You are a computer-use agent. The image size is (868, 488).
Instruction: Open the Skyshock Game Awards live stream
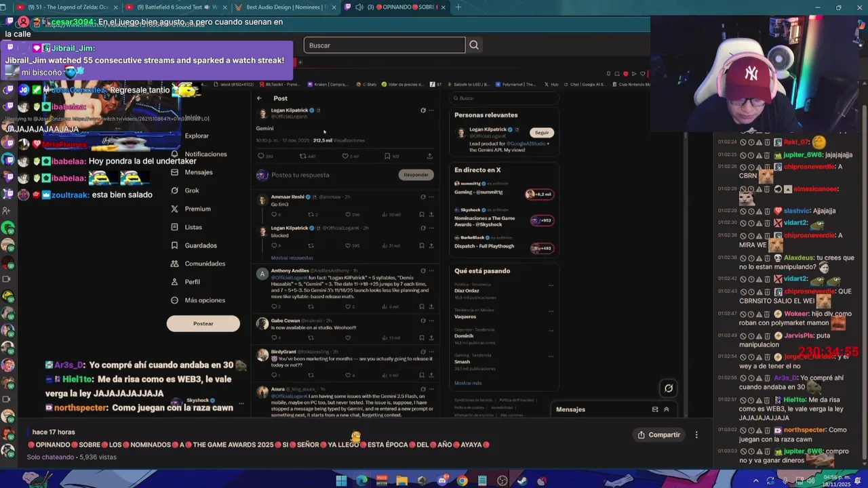tap(504, 217)
